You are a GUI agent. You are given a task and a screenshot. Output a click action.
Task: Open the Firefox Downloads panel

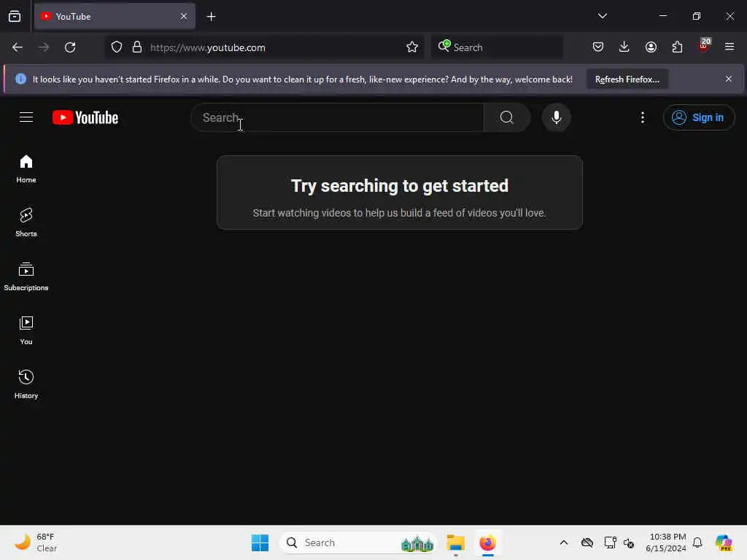(x=624, y=47)
